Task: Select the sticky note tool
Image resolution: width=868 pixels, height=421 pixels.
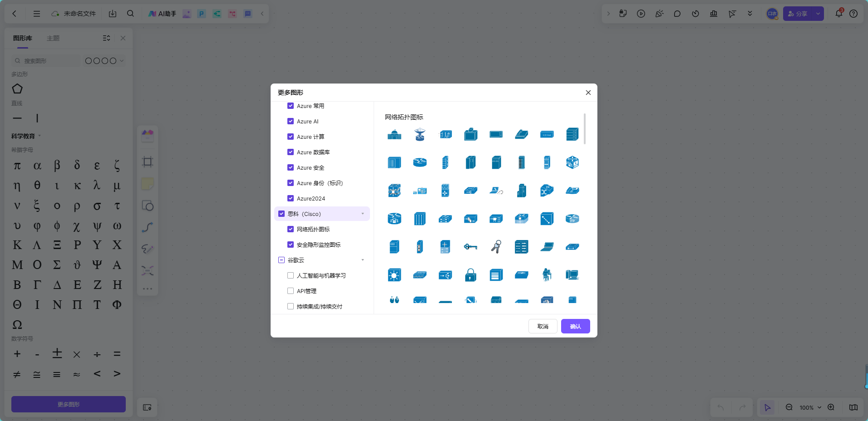Action: [x=148, y=184]
